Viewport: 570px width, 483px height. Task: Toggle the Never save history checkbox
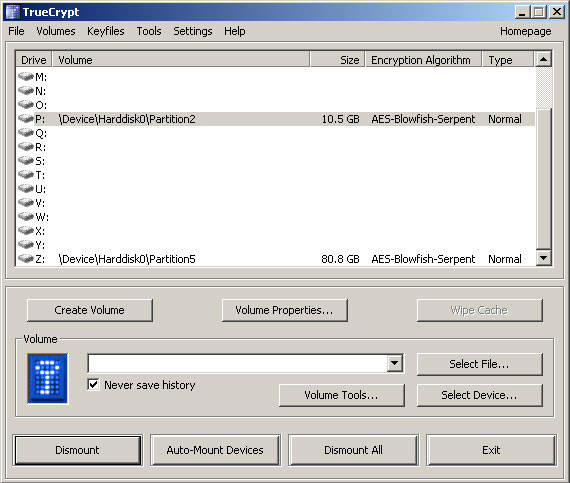tap(93, 385)
